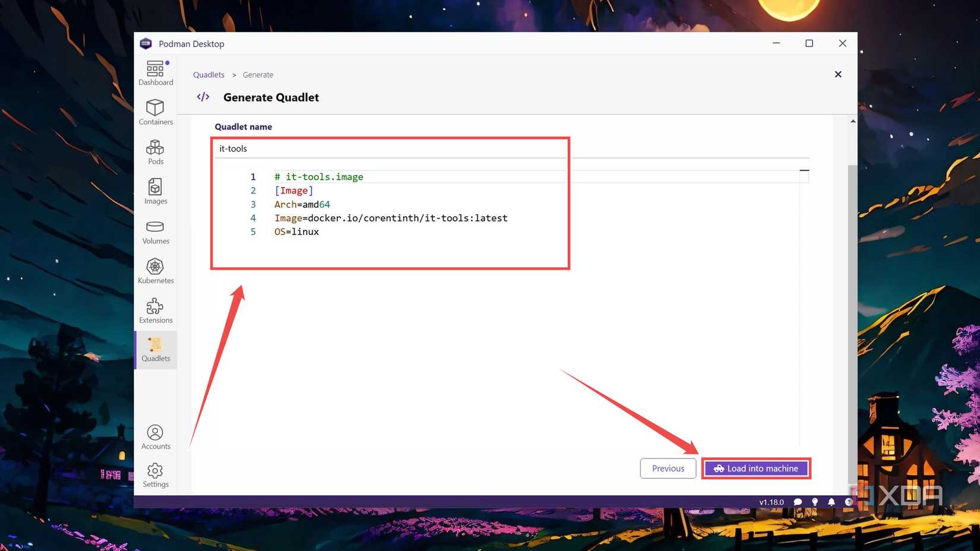This screenshot has height=551, width=980.
Task: Click Load into machine
Action: pyautogui.click(x=755, y=468)
